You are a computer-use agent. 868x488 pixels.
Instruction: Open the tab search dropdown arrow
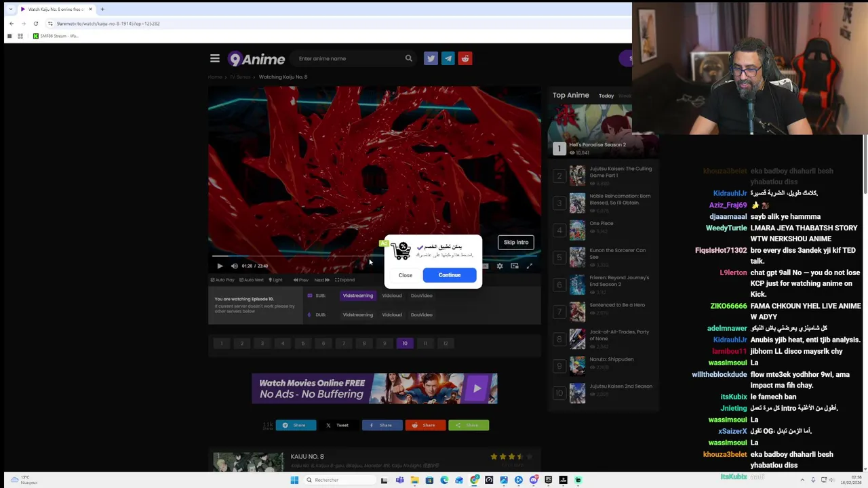[x=10, y=9]
